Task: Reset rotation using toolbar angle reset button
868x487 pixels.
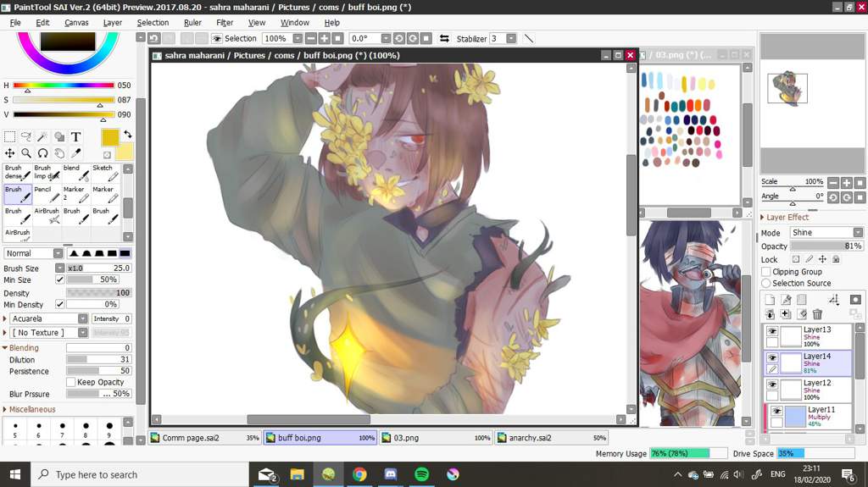Action: tap(426, 38)
